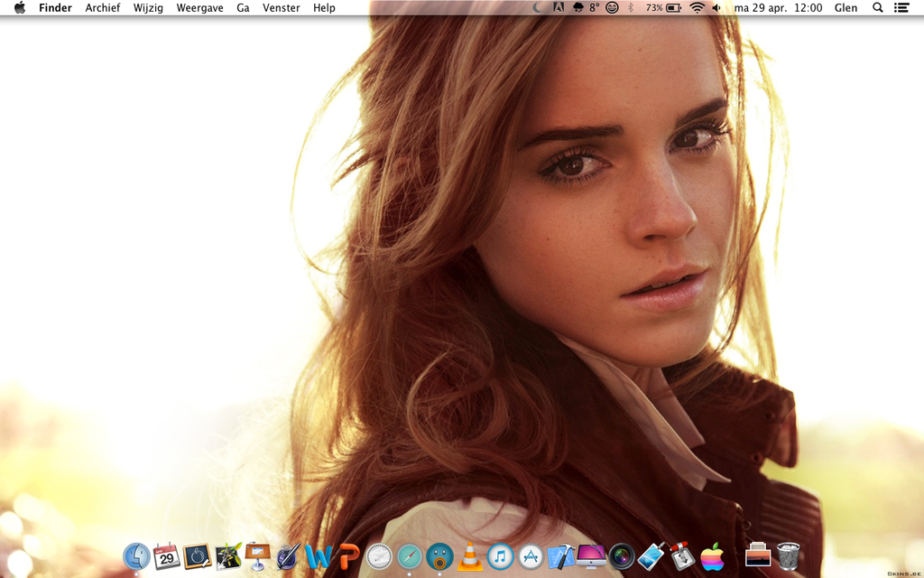Screen dimensions: 924x578
Task: Launch the Calendar app showing 29
Action: pos(167,556)
